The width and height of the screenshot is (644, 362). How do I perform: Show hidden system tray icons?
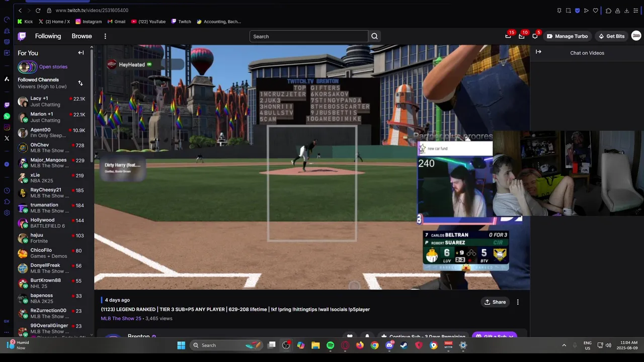pos(564,345)
